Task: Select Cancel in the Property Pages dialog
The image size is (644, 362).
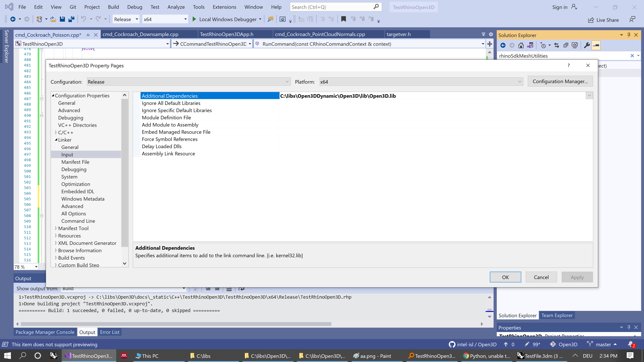Action: point(541,277)
